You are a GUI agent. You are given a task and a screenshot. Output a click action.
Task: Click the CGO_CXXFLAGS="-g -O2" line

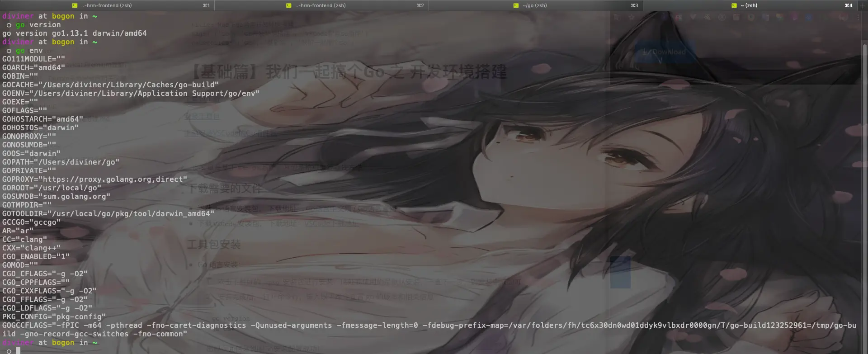(x=49, y=291)
